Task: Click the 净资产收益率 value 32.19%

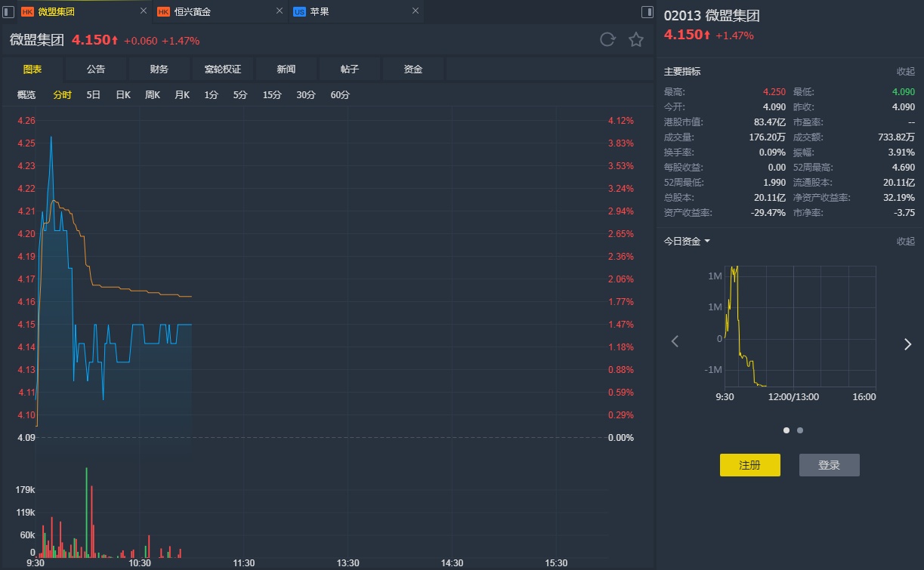Action: click(900, 198)
